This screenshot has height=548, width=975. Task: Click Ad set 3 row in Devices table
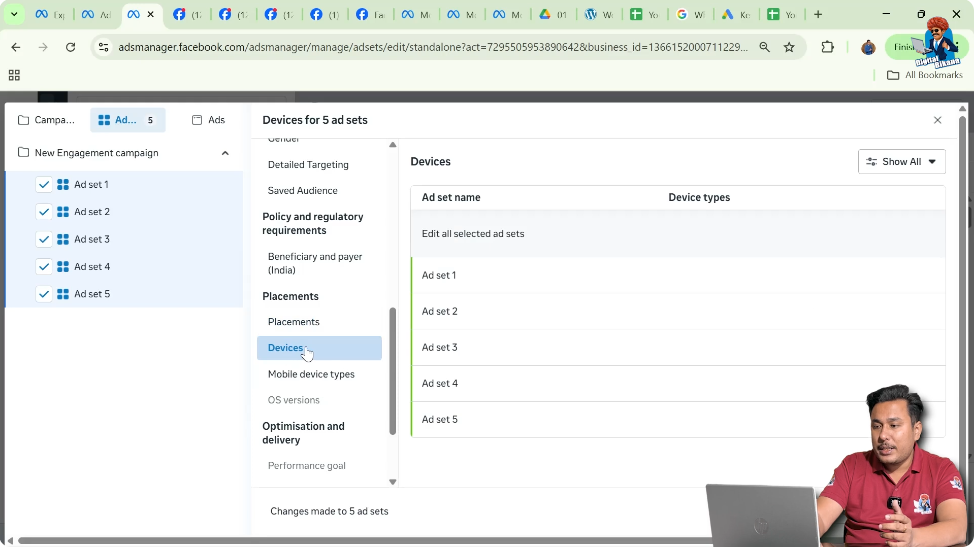678,348
